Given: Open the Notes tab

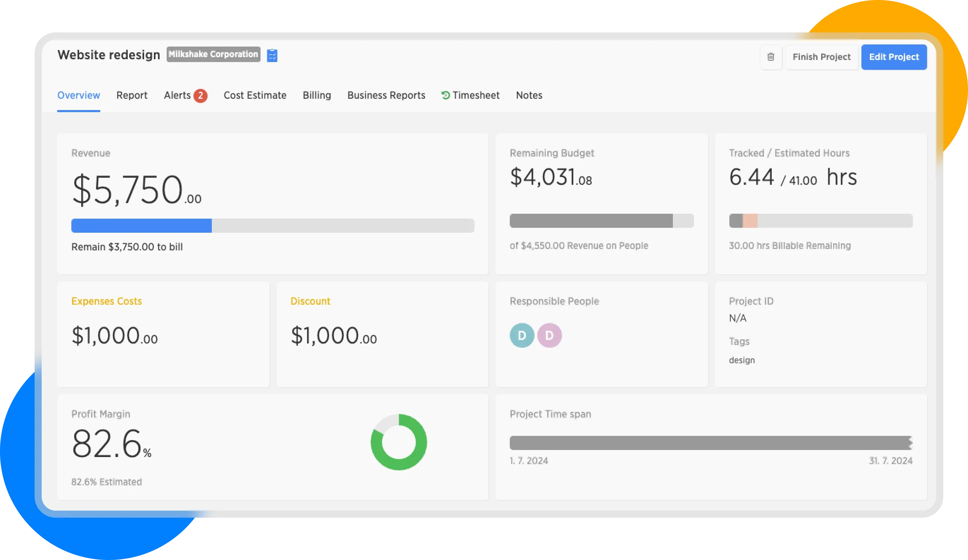Looking at the screenshot, I should [x=529, y=95].
